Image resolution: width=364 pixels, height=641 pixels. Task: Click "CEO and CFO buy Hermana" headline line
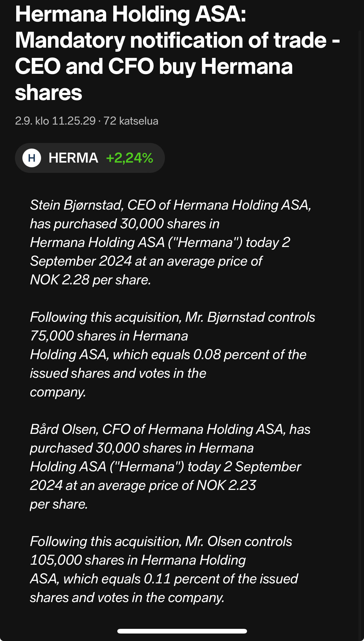tap(154, 66)
